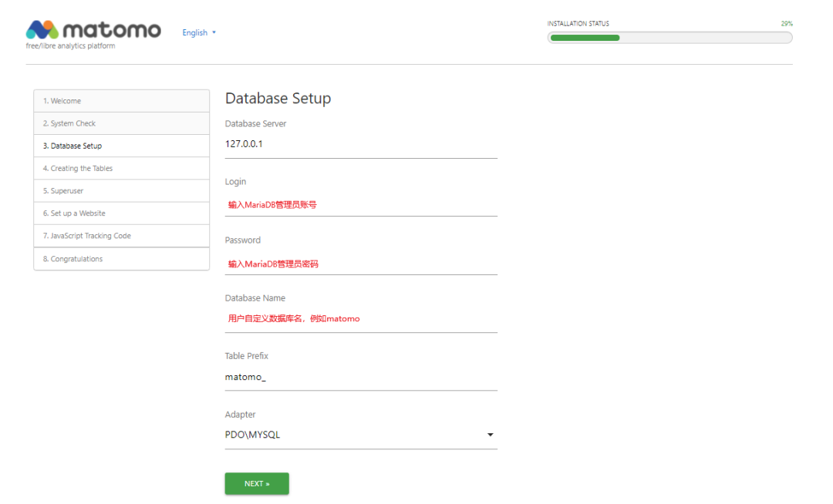Expand the Adapter PDO\MYSQL dropdown
Viewport: 833px width, 504px height.
point(361,435)
